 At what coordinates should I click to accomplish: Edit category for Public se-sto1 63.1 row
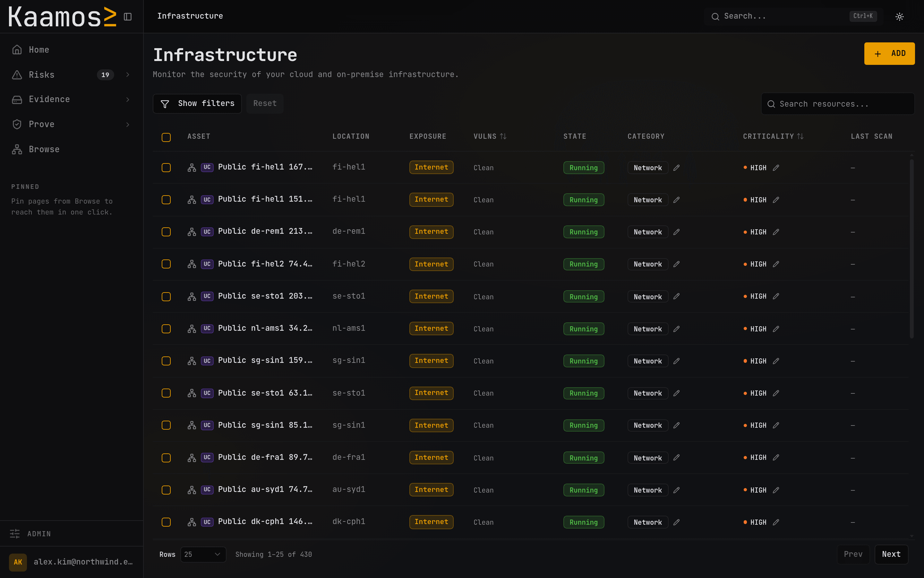pos(676,393)
